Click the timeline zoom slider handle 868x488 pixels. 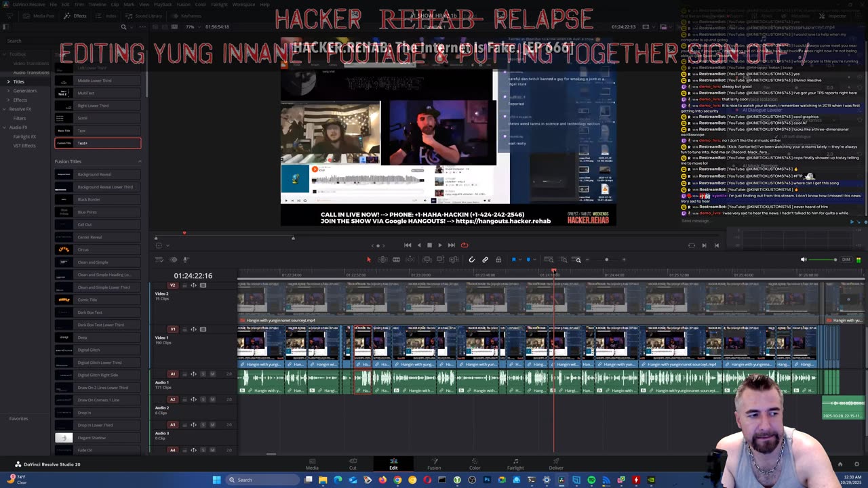606,260
